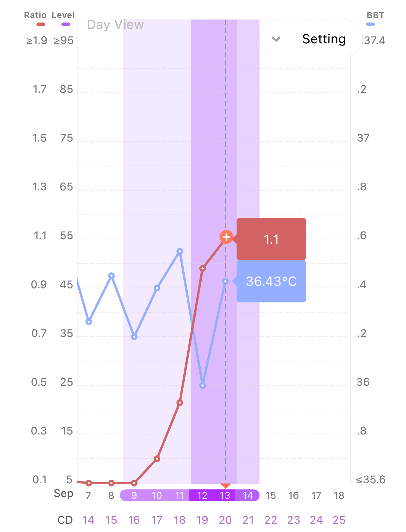Click the red Ratio legend swatch

tap(41, 24)
